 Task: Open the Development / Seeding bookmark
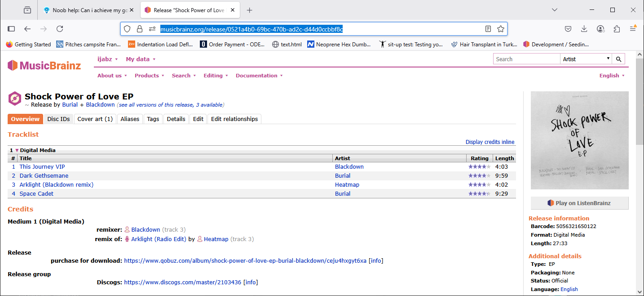click(x=556, y=44)
